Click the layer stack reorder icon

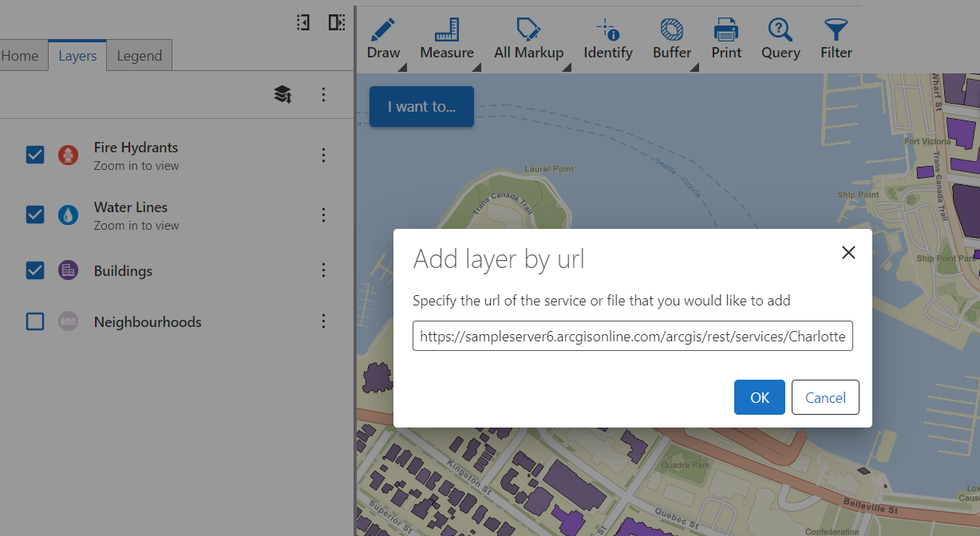tap(283, 95)
